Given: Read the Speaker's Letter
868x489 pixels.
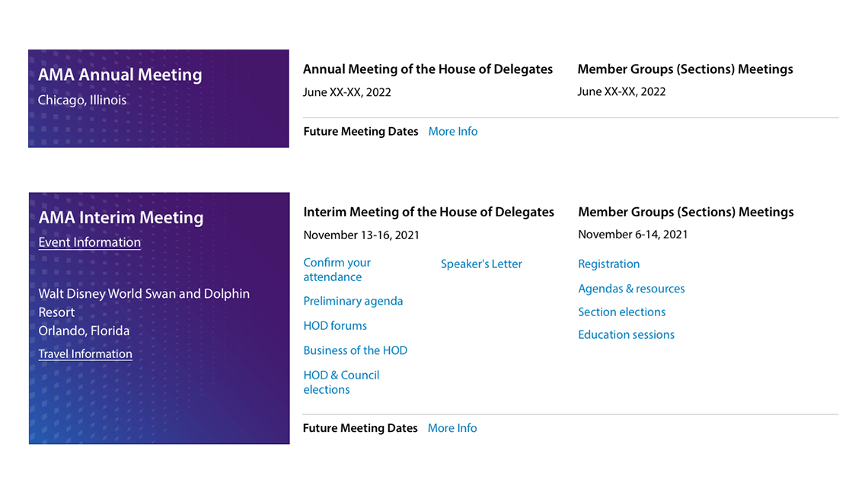Looking at the screenshot, I should (x=481, y=264).
